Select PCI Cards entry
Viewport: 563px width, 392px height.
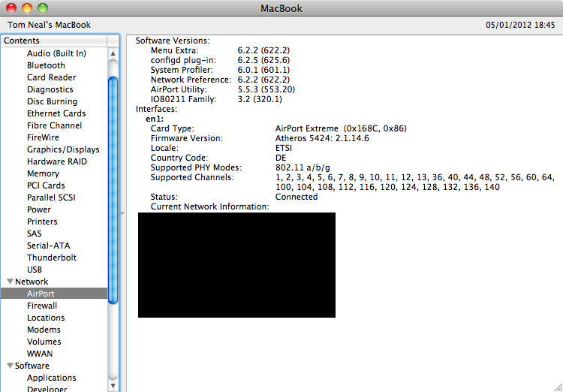click(x=46, y=185)
